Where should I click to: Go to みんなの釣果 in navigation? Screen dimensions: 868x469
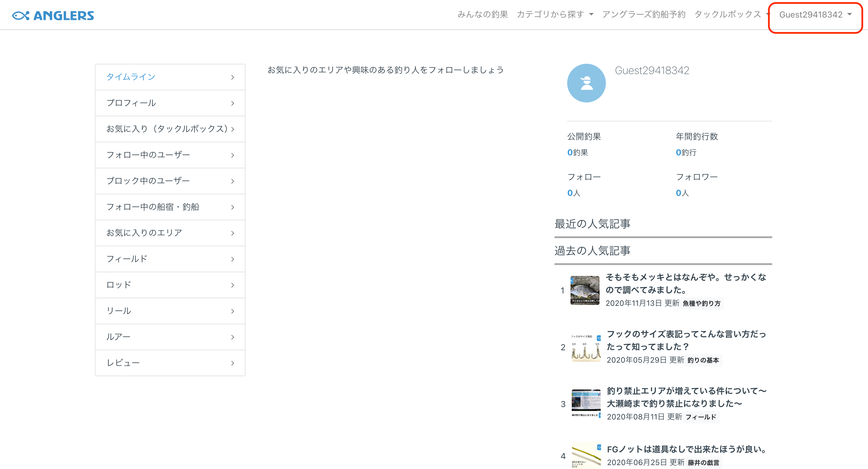pyautogui.click(x=482, y=15)
